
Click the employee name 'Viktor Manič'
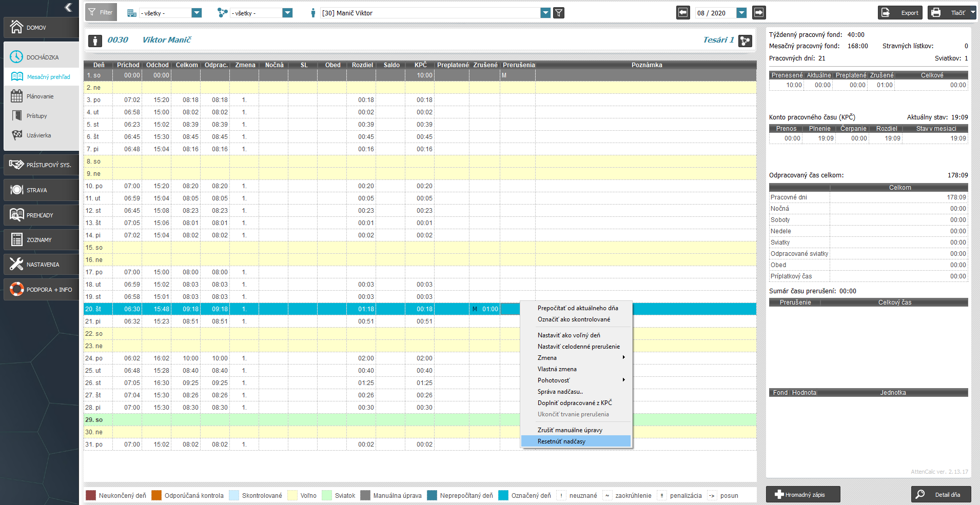tap(167, 40)
